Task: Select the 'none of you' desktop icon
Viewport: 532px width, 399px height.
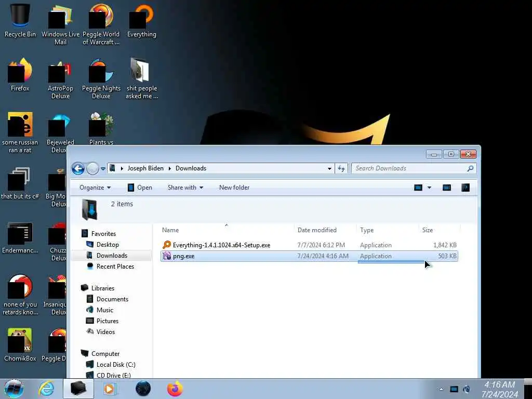Action: coord(20,295)
